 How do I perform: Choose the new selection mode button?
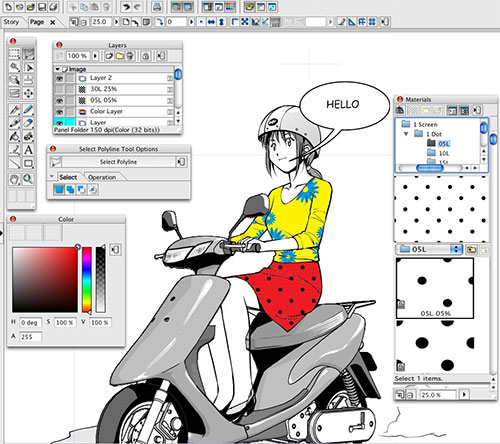59,190
